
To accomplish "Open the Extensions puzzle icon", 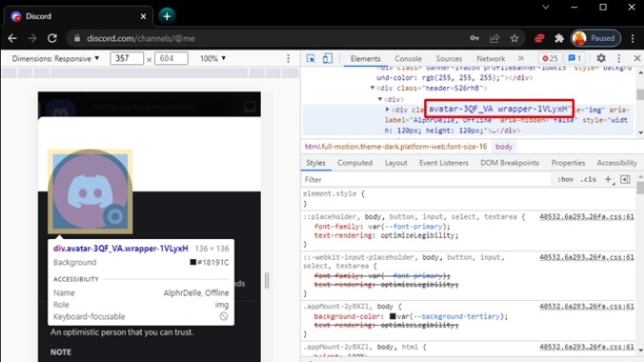I will tap(559, 38).
